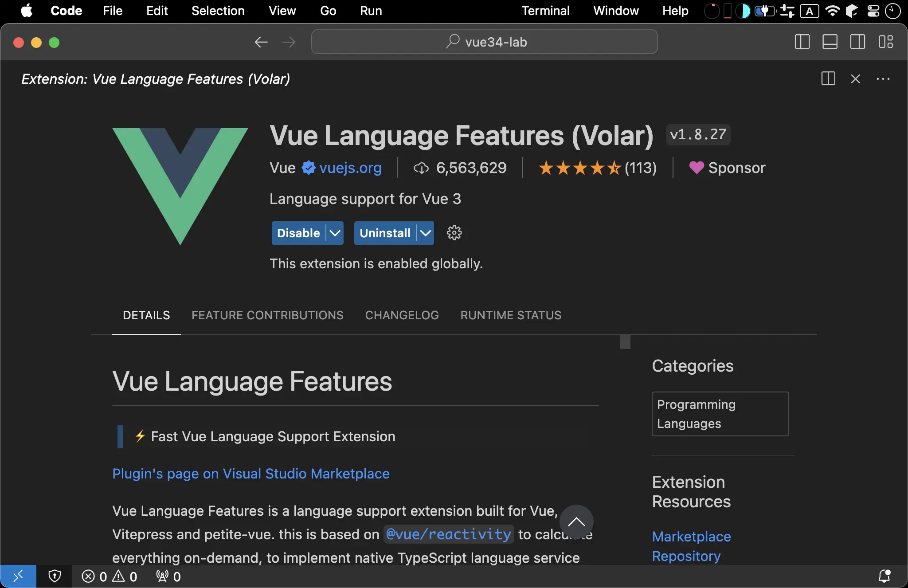Screen dimensions: 908x588
Task: Click the v1.8.27 version badge
Action: pyautogui.click(x=698, y=134)
